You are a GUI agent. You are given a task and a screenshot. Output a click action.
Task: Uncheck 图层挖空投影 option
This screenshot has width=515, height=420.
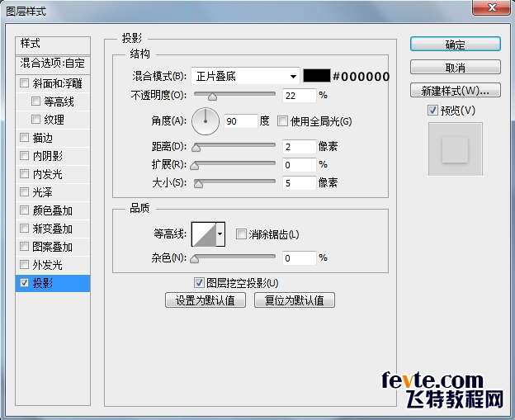pos(199,283)
